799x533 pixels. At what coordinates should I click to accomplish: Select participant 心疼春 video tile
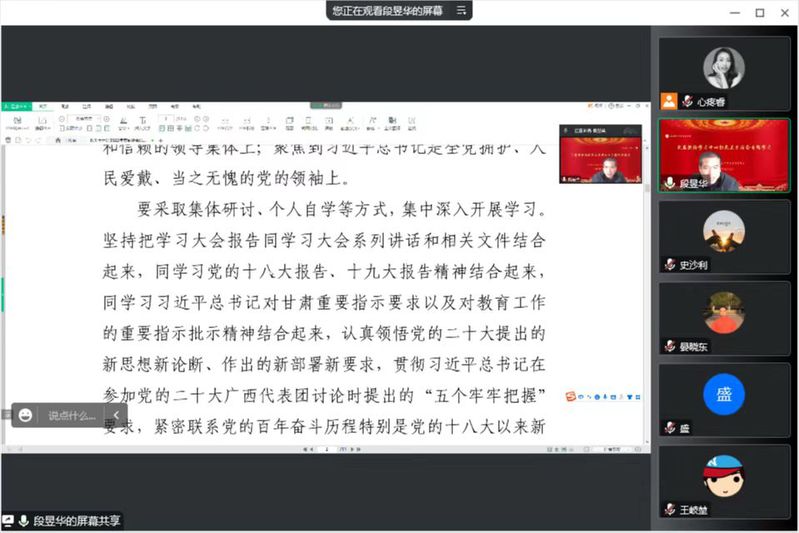[x=723, y=69]
